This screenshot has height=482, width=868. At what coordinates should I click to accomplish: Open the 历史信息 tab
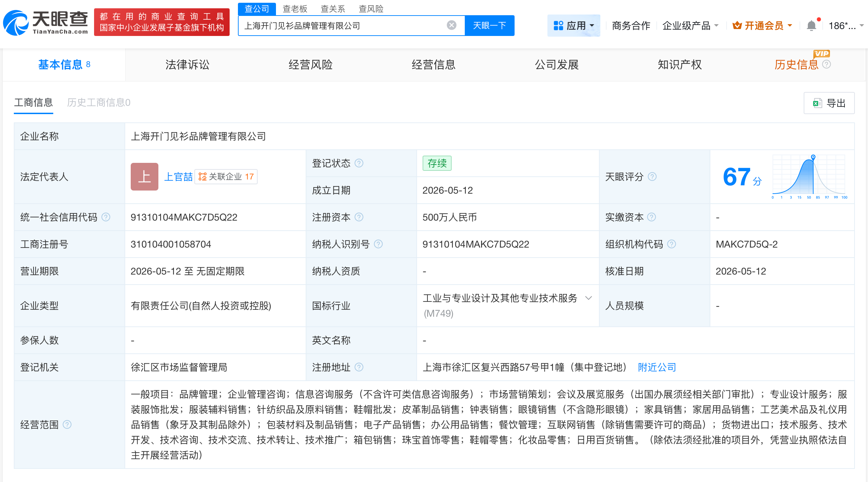click(x=796, y=65)
